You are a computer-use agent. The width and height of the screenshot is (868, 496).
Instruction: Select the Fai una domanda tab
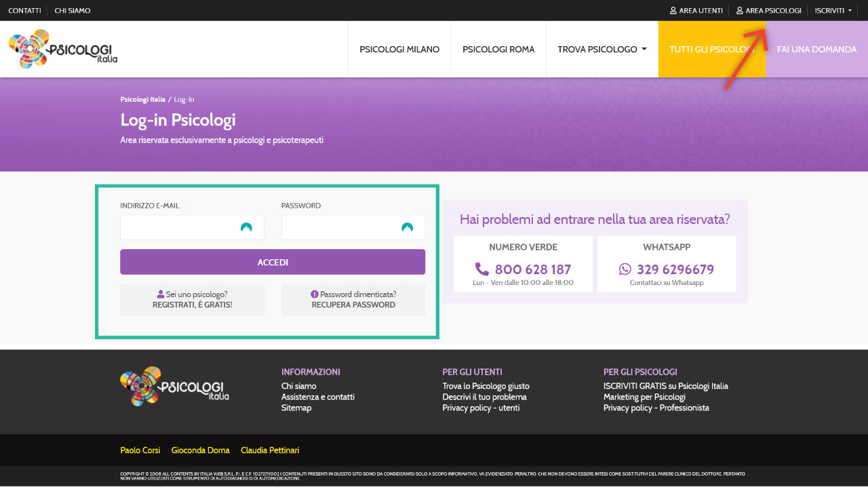coord(816,50)
